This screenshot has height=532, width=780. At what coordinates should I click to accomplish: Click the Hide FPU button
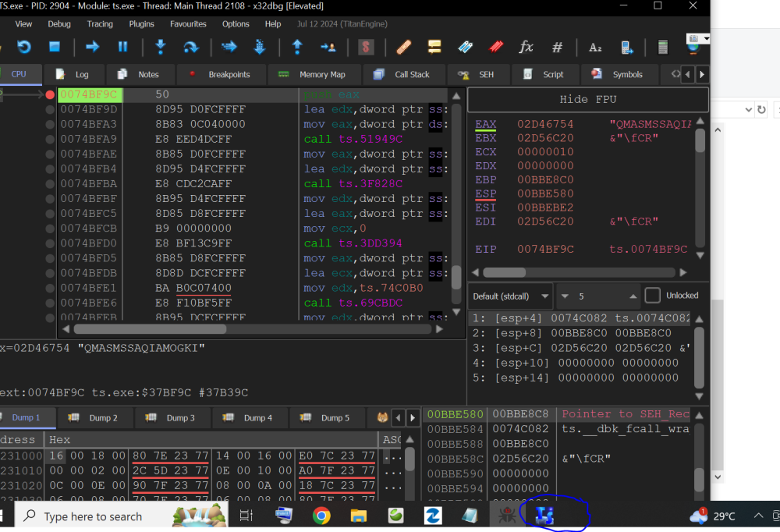pyautogui.click(x=589, y=100)
